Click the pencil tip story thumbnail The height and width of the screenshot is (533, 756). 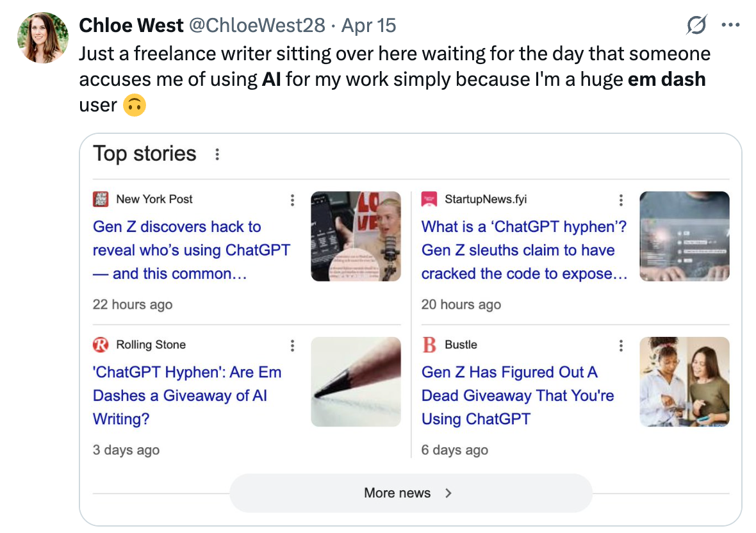point(356,382)
